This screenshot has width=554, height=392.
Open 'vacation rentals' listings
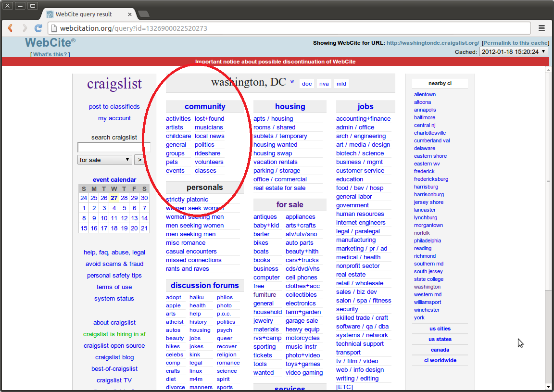point(275,162)
